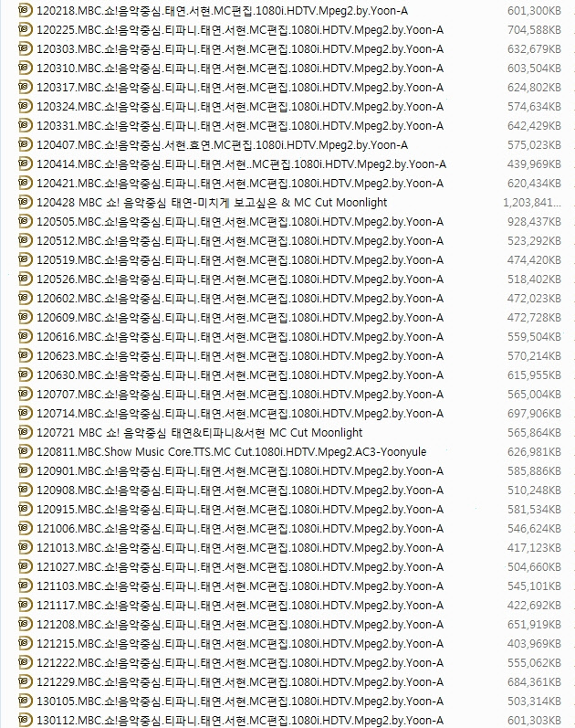Click the file icon next to 120225 entry
This screenshot has height=728, width=575.
pyautogui.click(x=26, y=29)
